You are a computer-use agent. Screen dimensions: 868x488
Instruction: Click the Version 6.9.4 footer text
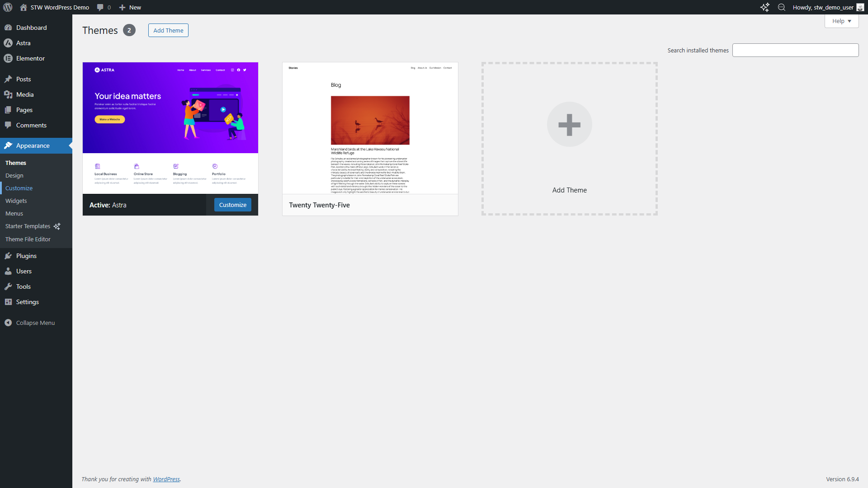coord(843,479)
